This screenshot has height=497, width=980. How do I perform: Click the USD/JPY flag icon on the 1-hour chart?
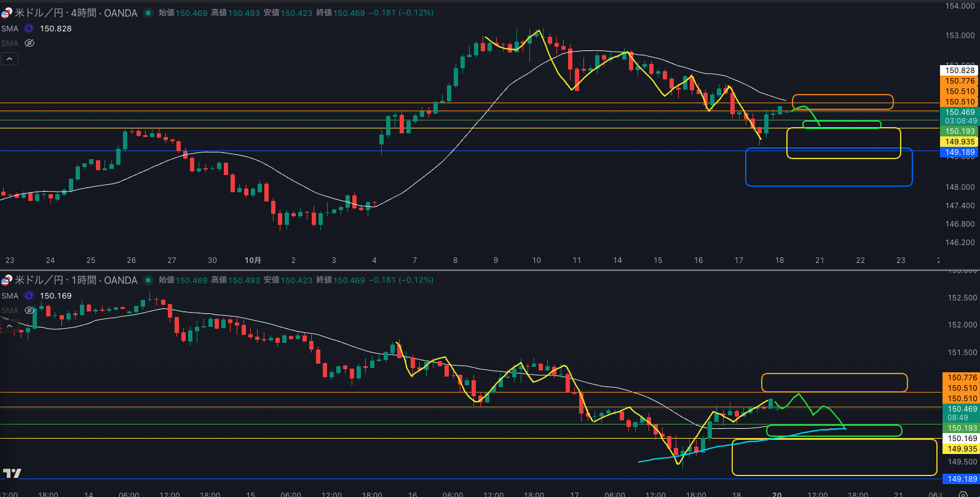(x=6, y=280)
